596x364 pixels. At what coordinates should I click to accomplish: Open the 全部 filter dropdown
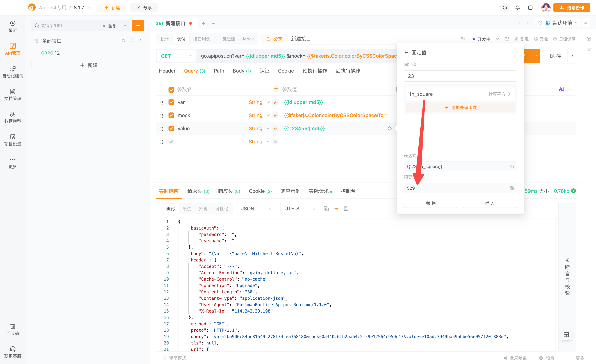click(115, 25)
